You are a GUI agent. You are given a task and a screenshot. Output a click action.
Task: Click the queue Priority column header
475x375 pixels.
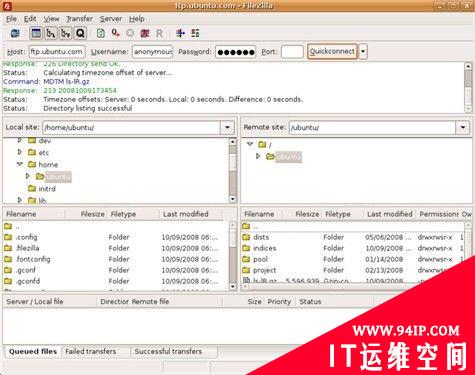click(x=279, y=302)
